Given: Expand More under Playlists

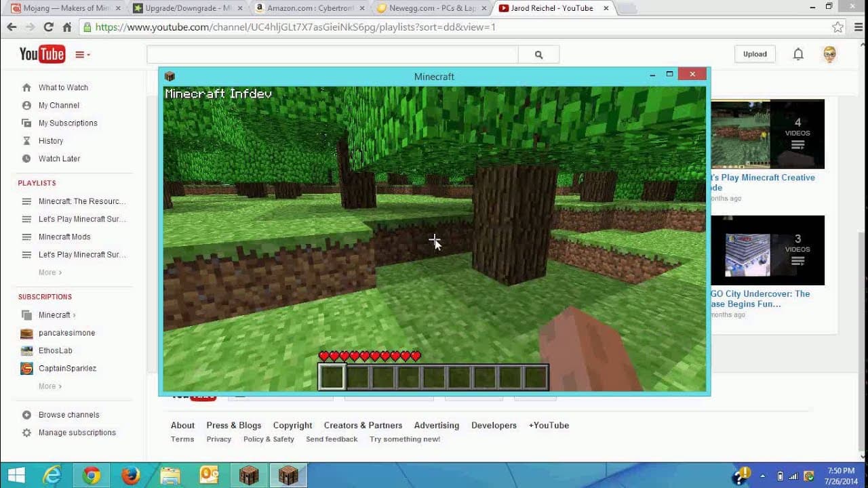Looking at the screenshot, I should 50,272.
